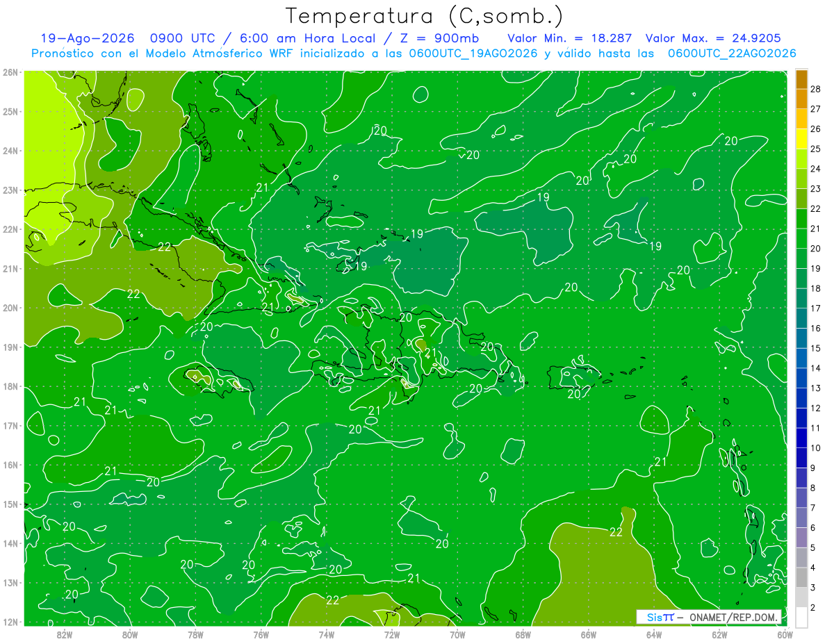Screen dimensions: 834x644
Task: Click latitude axis label 20N
Action: 10,308
